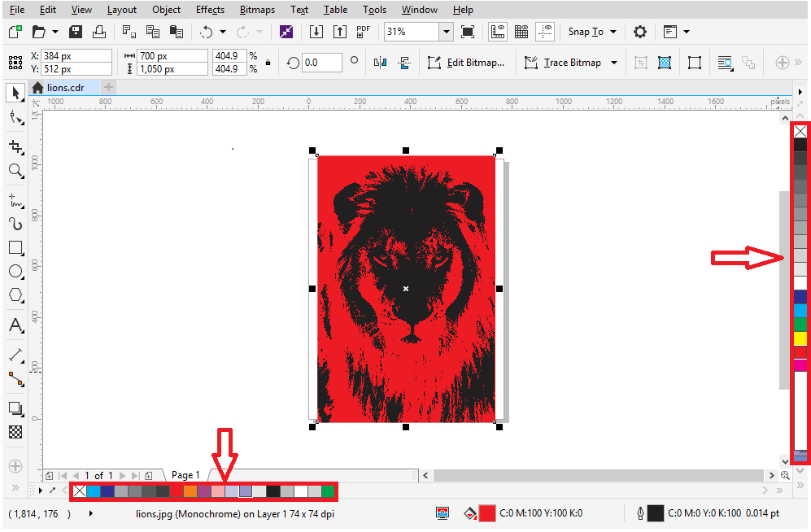Image resolution: width=811 pixels, height=532 pixels.
Task: Toggle the grid display
Action: (x=521, y=31)
